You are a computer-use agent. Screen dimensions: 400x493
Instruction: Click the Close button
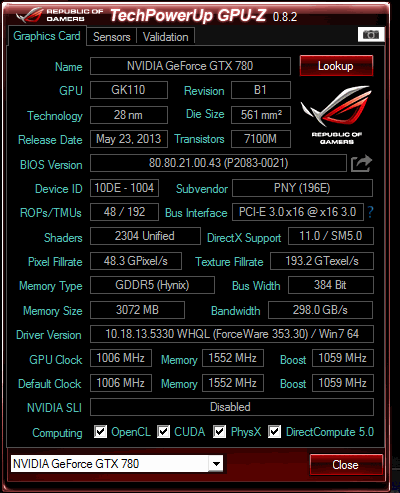(346, 465)
